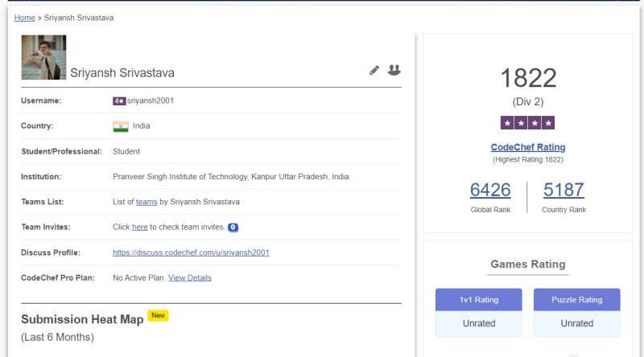Screen dimensions: 644x357
Task: Click the pencil edit profile icon
Action: click(x=374, y=70)
